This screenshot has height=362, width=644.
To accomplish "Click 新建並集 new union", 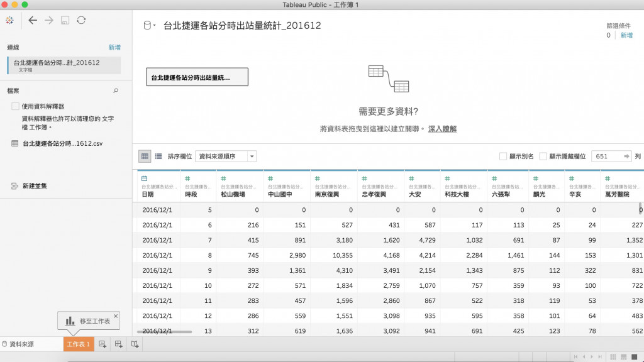I will (35, 186).
